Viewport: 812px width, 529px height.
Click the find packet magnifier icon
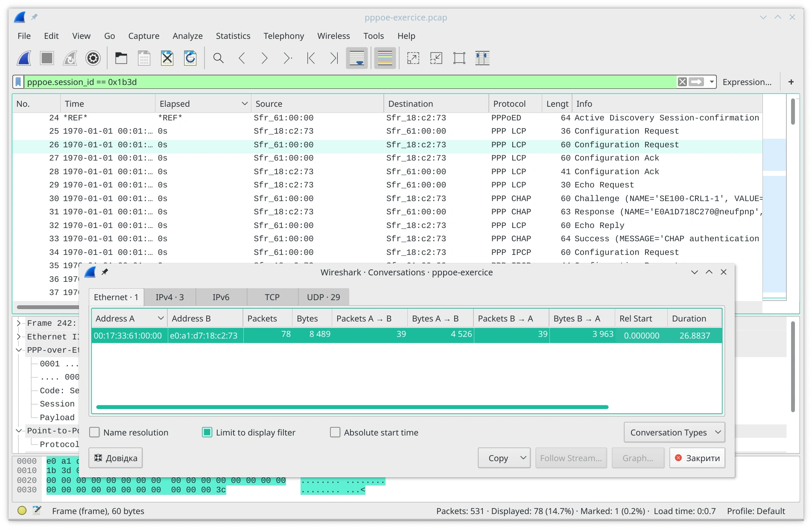[x=219, y=58]
